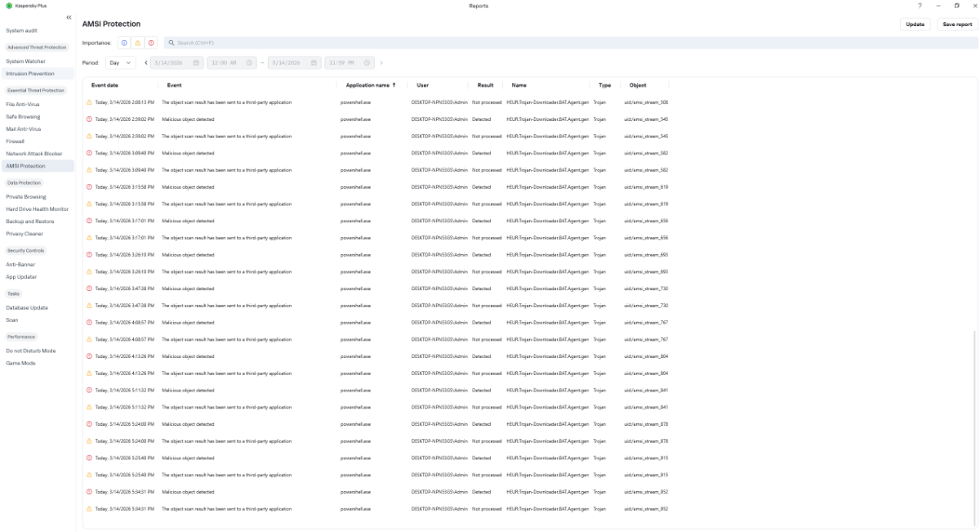Sort by the Type column header
This screenshot has width=980, height=532.
tap(604, 85)
